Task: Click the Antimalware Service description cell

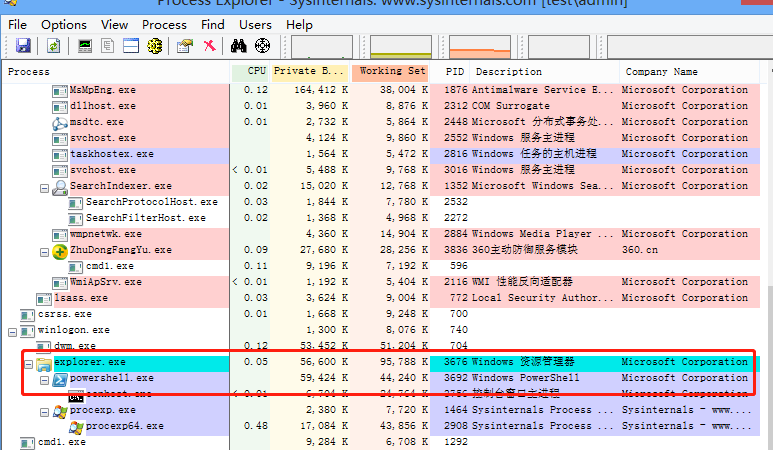Action: pos(542,90)
